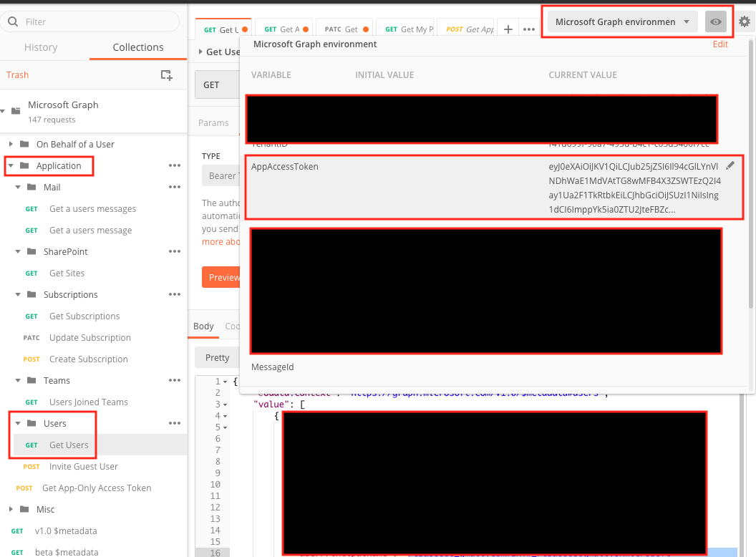Open Create Subscription POST request

click(89, 359)
